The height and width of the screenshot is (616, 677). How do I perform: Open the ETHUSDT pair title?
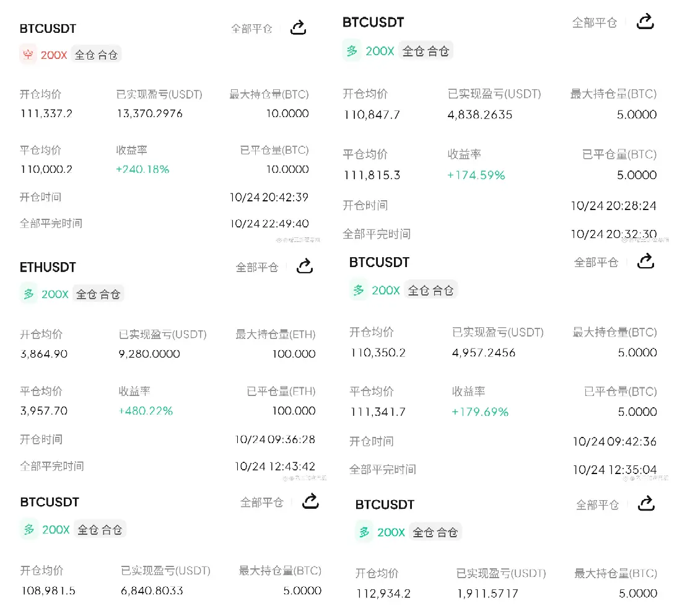click(x=48, y=267)
